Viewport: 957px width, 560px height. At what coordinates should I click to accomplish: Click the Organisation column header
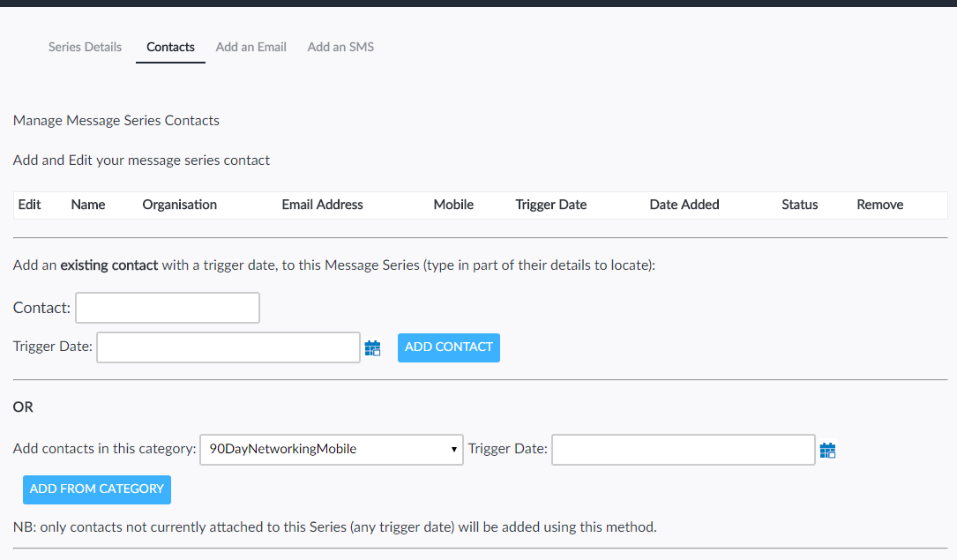click(x=180, y=205)
